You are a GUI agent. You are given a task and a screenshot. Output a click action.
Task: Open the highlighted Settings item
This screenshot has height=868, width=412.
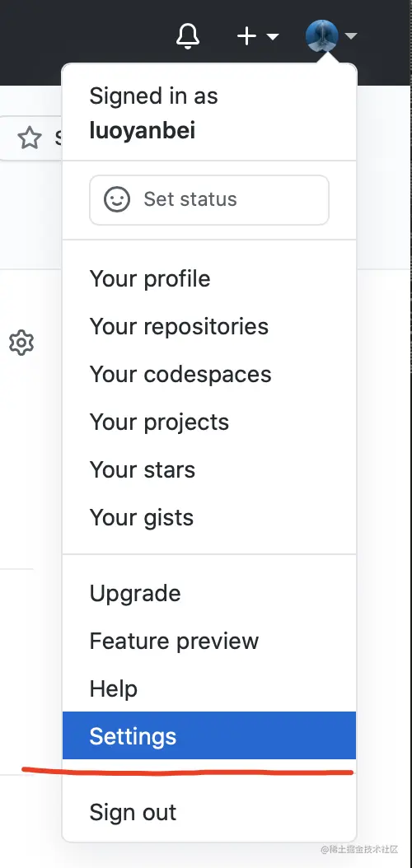[x=209, y=735]
